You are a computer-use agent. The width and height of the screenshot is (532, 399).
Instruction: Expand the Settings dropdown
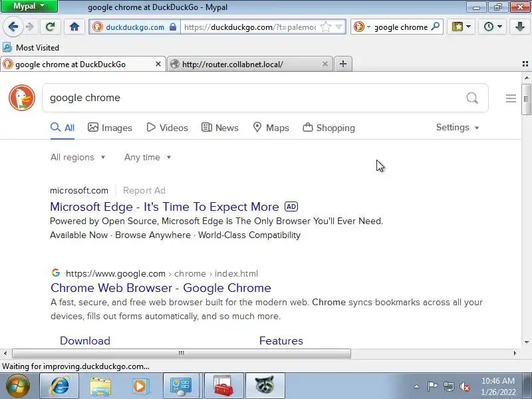[x=458, y=128]
